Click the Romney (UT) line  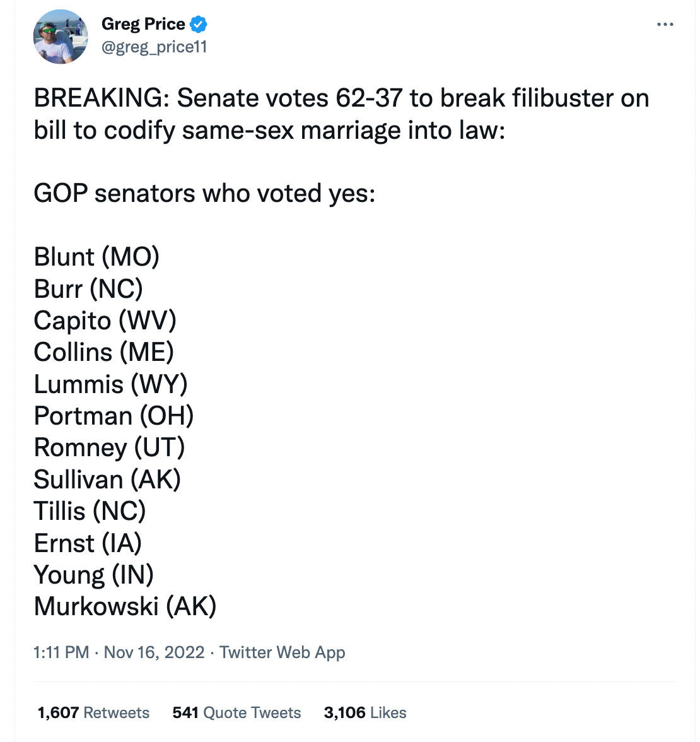pos(109,448)
